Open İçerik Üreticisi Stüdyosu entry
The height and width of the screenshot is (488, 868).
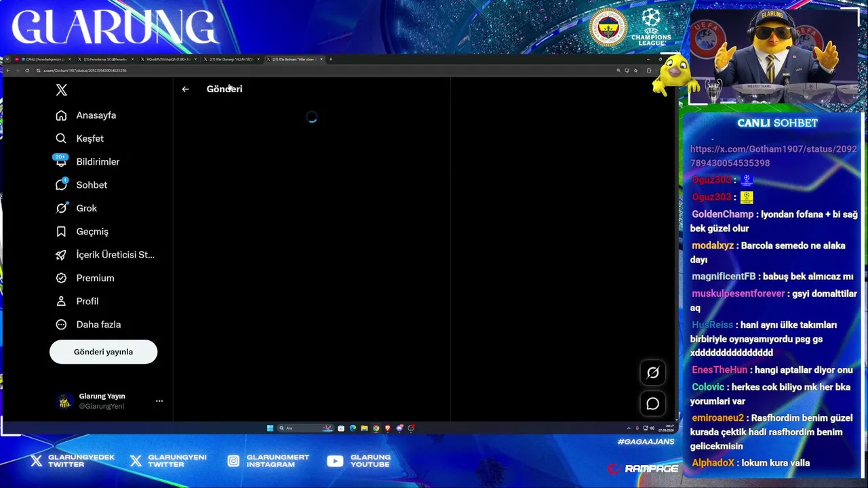[x=105, y=255]
